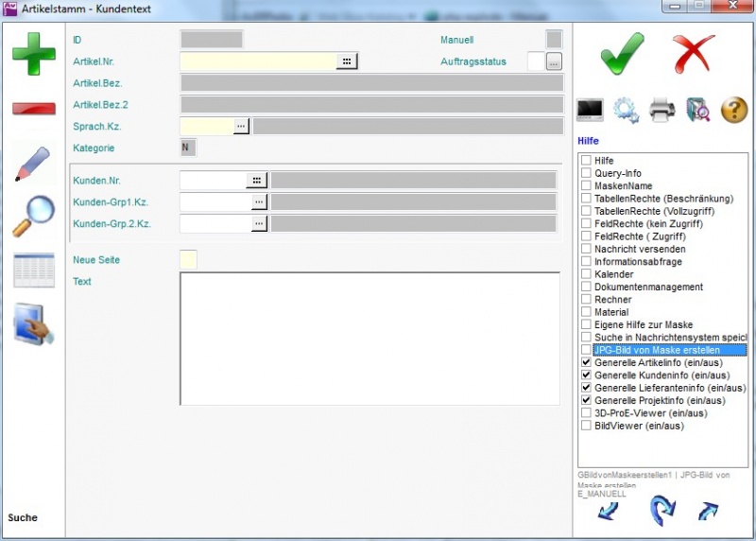Cancel with the red X icon
Screen dimensions: 756x541
coord(695,53)
